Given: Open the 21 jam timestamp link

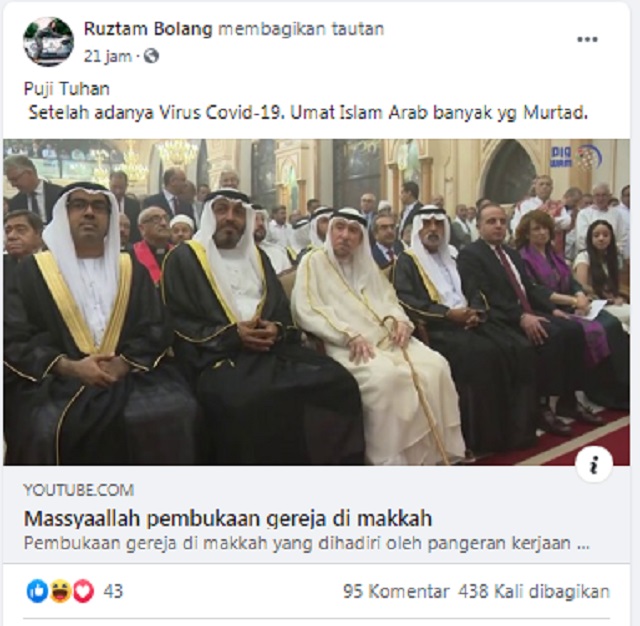Looking at the screenshot, I should (108, 56).
